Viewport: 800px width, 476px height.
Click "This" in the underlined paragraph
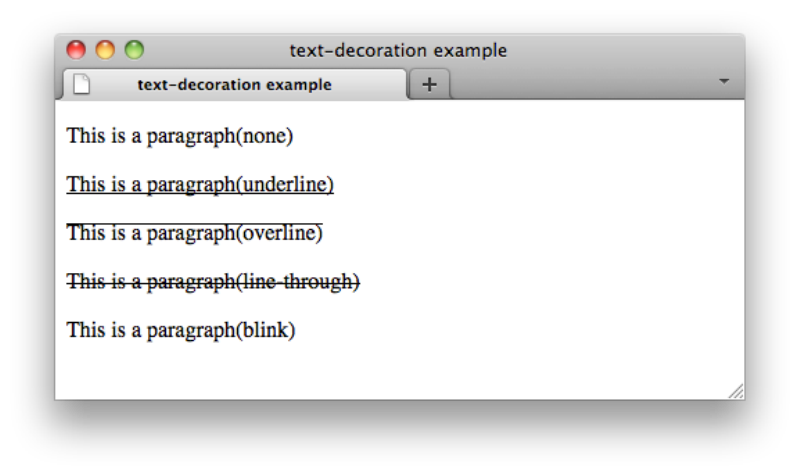83,184
